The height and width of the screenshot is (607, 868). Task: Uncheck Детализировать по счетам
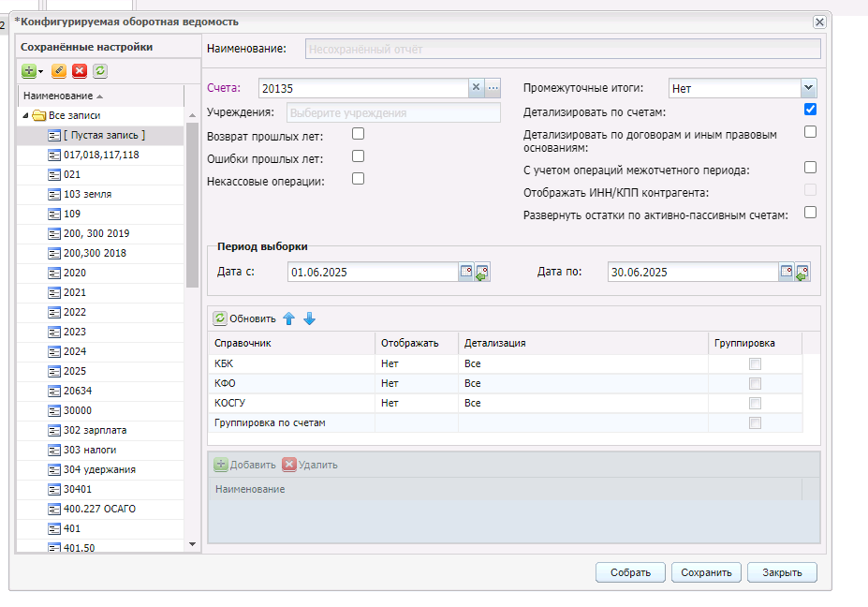(810, 110)
